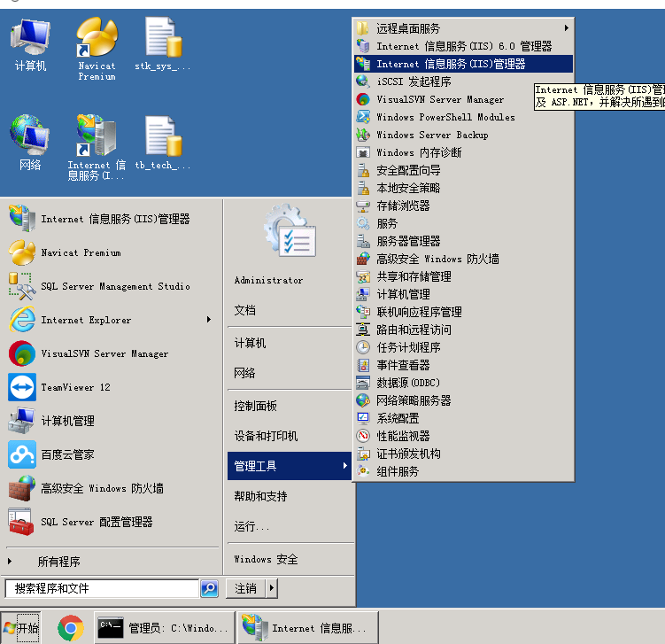Open 服务器管理器
The image size is (665, 644).
pyautogui.click(x=463, y=241)
